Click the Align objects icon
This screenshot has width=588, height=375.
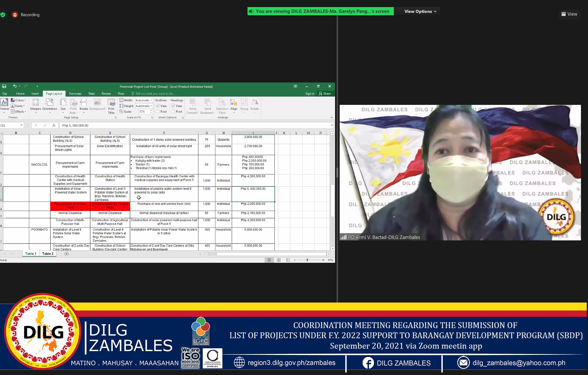(234, 102)
